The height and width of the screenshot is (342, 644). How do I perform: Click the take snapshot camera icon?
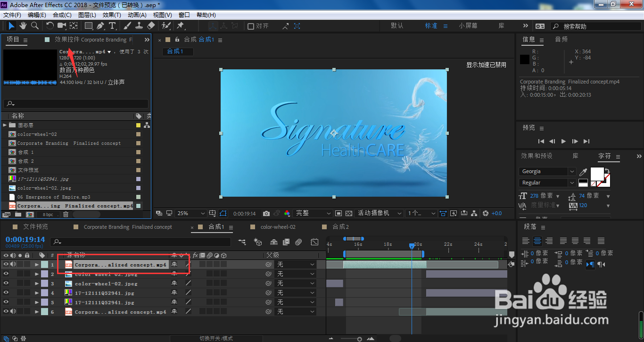(x=266, y=213)
